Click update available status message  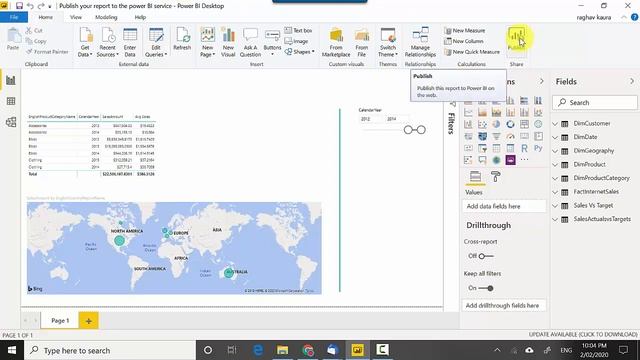(x=583, y=335)
